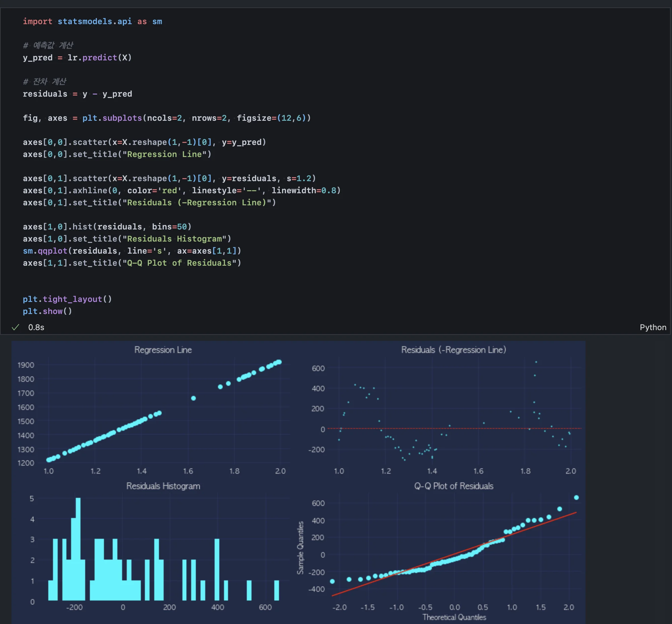Click the Residuals Histogram plot title
This screenshot has width=672, height=624.
pyautogui.click(x=163, y=486)
